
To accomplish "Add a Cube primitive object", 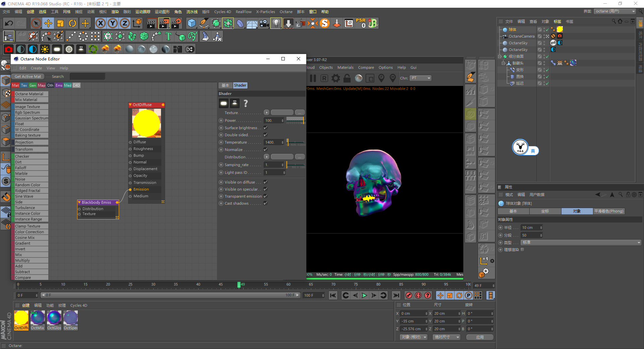I will [x=192, y=23].
